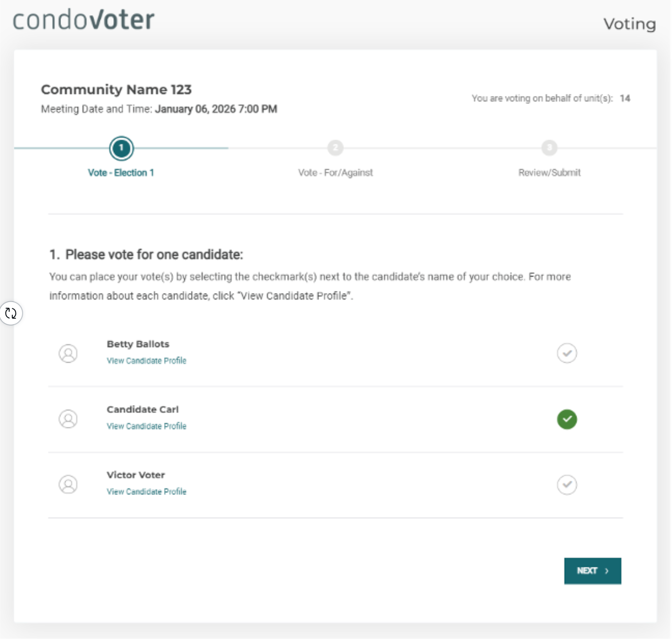Screen dimensions: 672x641
Task: Click step 3 circle in progress bar
Action: pyautogui.click(x=549, y=147)
